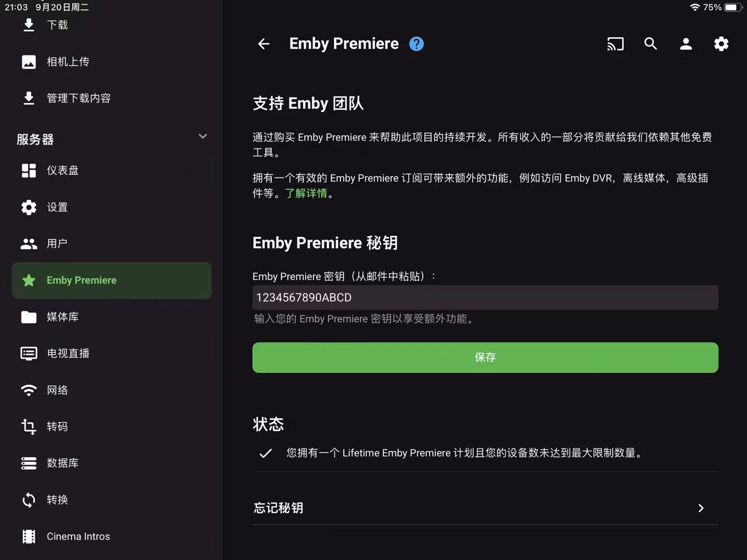Open the user profile icon
This screenshot has width=747, height=560.
point(686,44)
